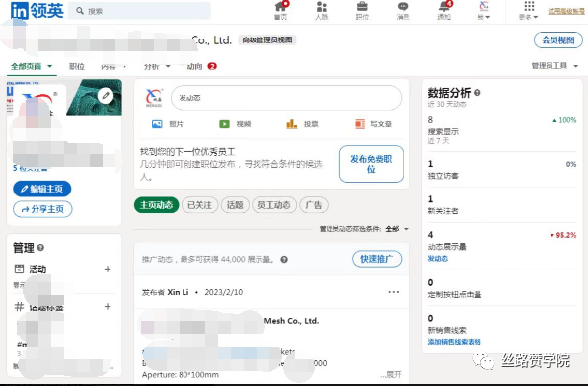The image size is (588, 386).
Task: Click the 添加销售线索表格 link
Action: (x=454, y=342)
